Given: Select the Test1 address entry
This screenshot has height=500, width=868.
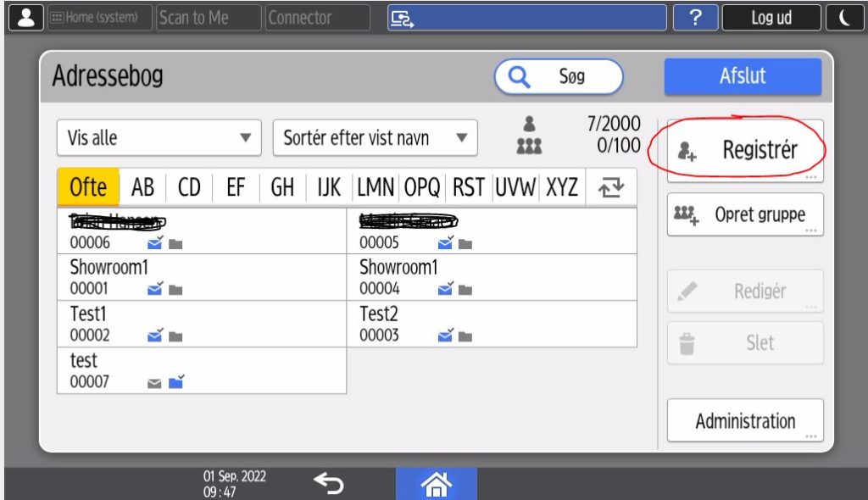Looking at the screenshot, I should (201, 324).
